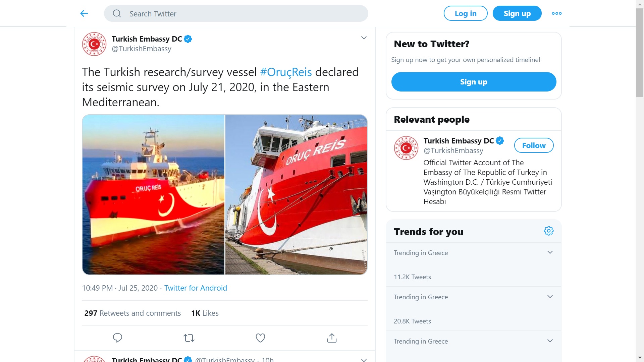Click the Log in button

(x=466, y=13)
